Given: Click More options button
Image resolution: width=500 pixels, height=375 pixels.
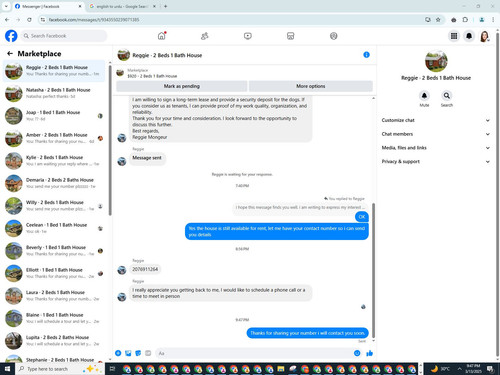Looking at the screenshot, I should 311,86.
